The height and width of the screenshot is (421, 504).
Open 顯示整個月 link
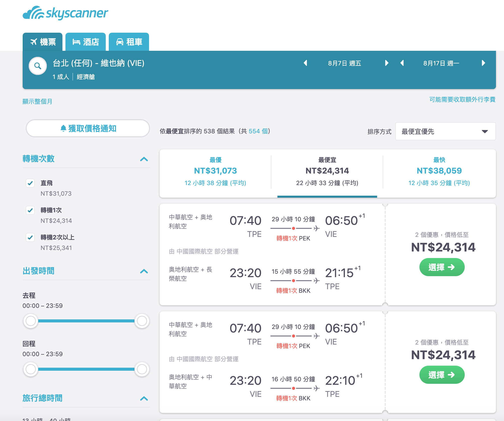(37, 101)
